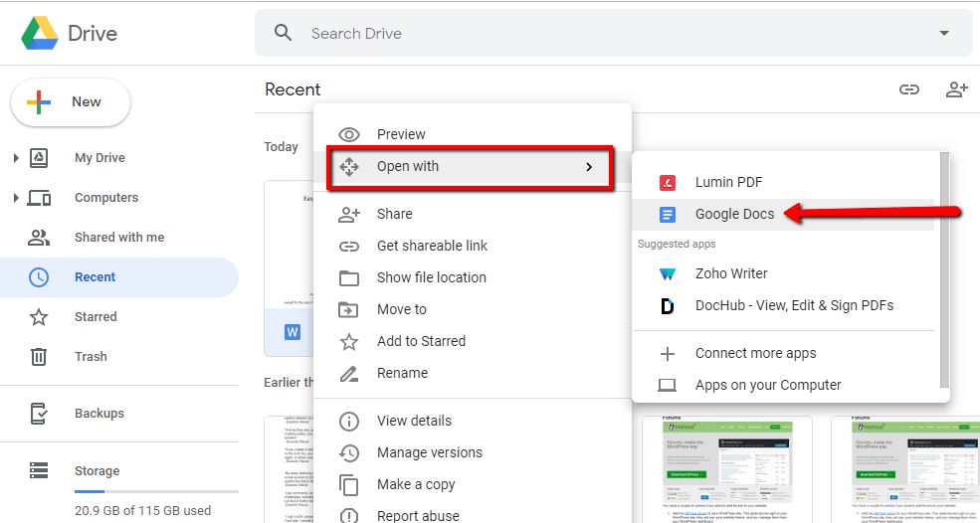Open with Google Docs

[x=783, y=215]
